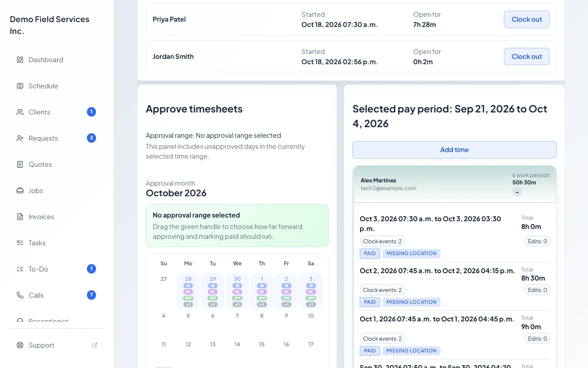Viewport: 588px width, 368px height.
Task: Click the Schedule map icon
Action: tap(20, 86)
